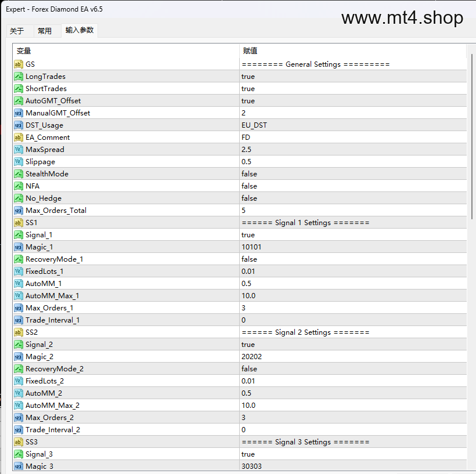This screenshot has height=474, width=476.
Task: Click the string icon beside GS
Action: (19, 64)
